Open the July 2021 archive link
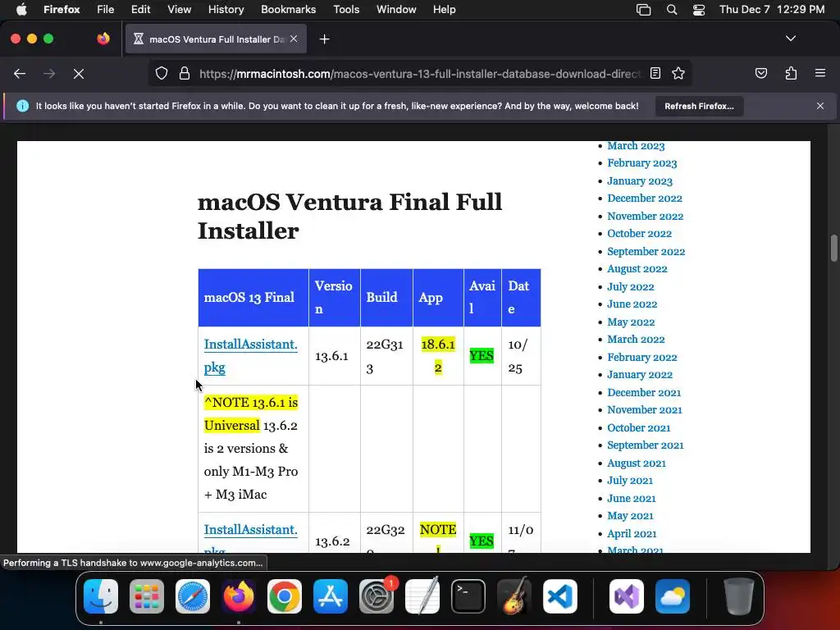 click(629, 480)
